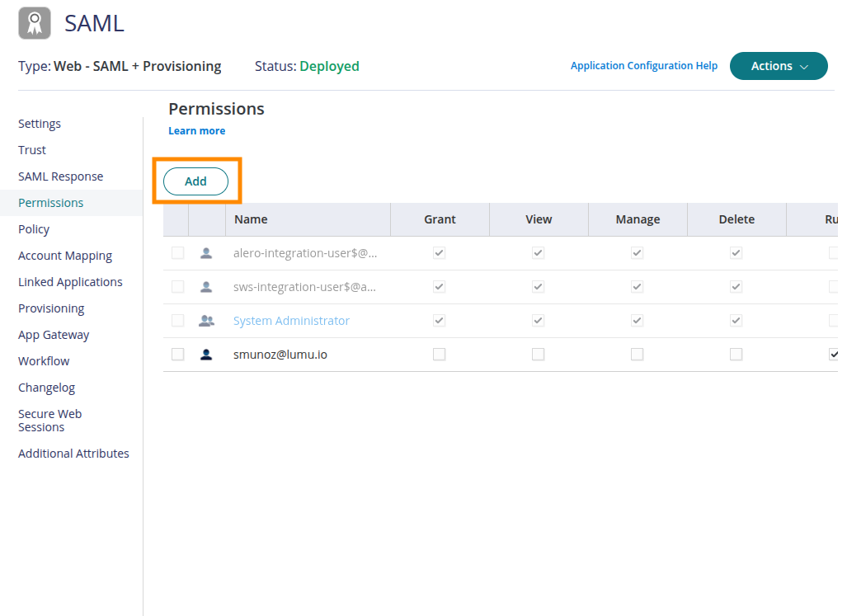This screenshot has height=616, width=847.
Task: Click user icon beside alero-integration-user
Action: click(x=206, y=253)
